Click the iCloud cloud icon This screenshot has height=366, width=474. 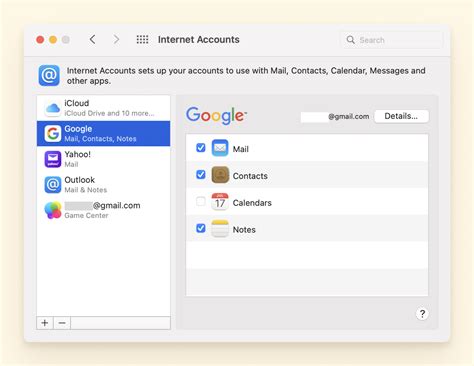click(53, 108)
